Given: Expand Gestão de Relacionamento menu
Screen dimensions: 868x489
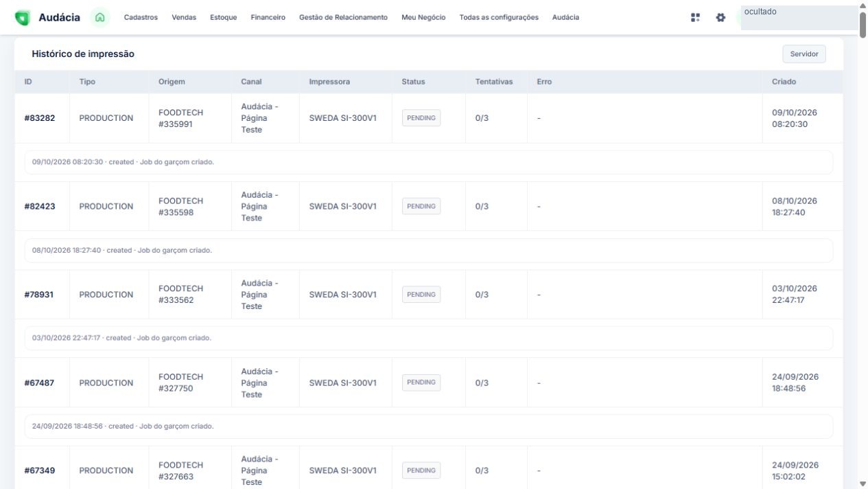Looking at the screenshot, I should [343, 17].
